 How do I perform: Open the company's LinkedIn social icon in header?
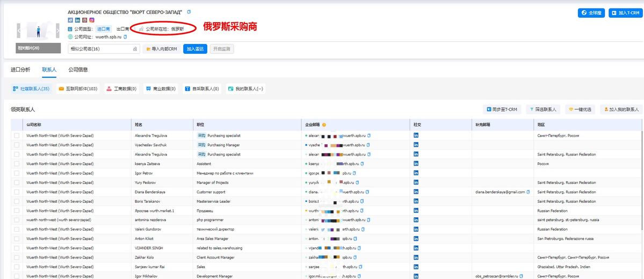coord(77,20)
